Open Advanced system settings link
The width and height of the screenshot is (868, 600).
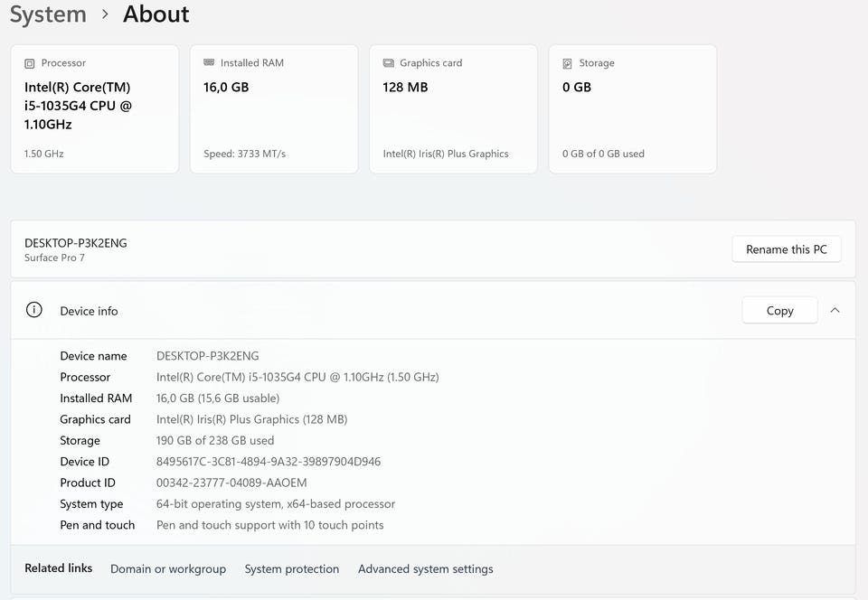[426, 568]
